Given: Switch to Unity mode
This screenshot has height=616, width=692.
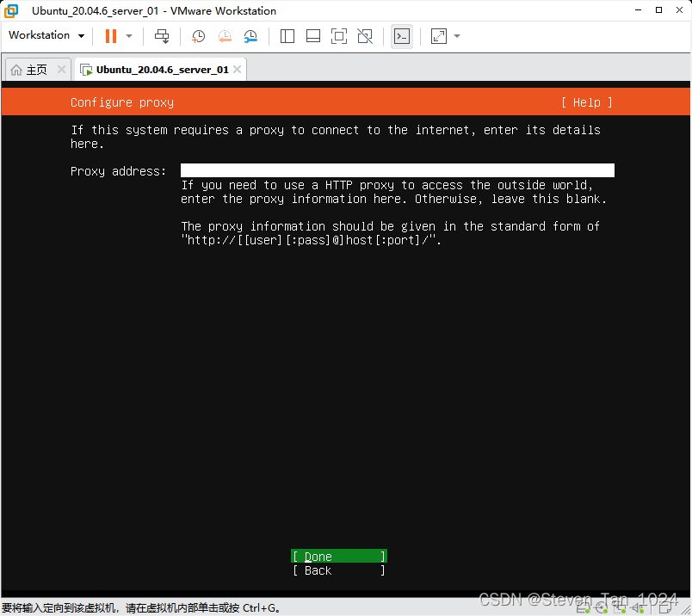Looking at the screenshot, I should pyautogui.click(x=365, y=36).
